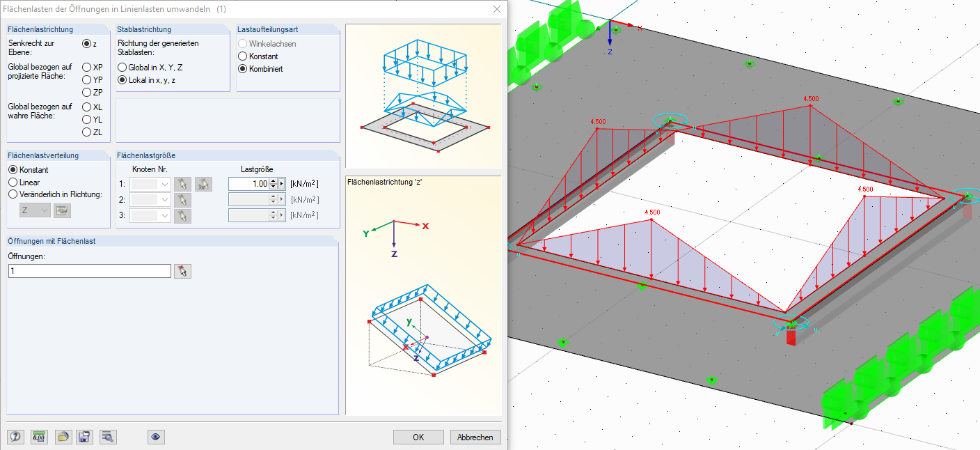
Task: Open the Z direction dropdown
Action: coord(35,210)
